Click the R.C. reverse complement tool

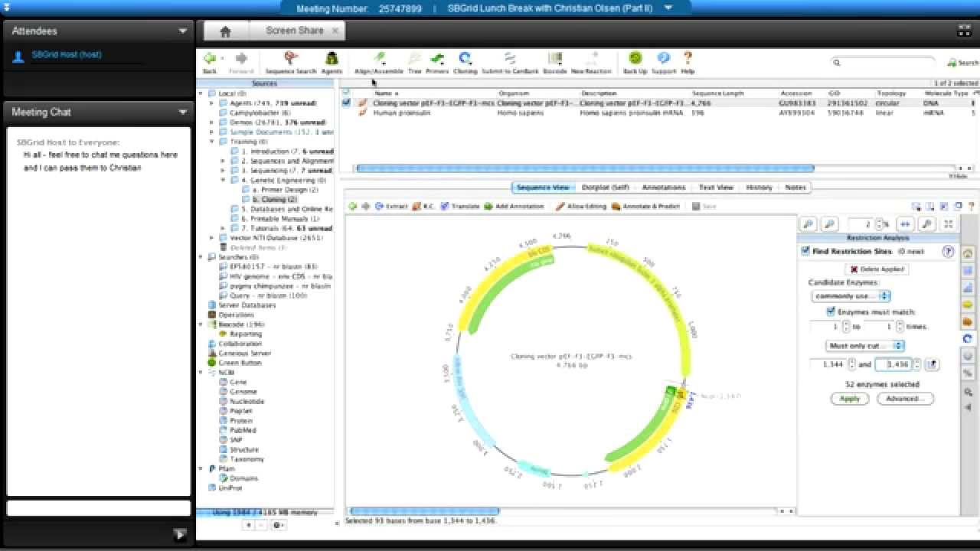click(423, 207)
